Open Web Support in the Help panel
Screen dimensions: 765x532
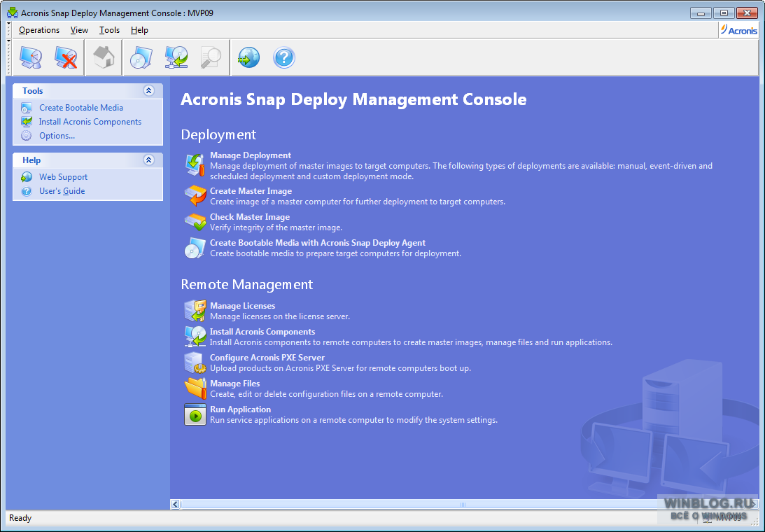pyautogui.click(x=64, y=176)
